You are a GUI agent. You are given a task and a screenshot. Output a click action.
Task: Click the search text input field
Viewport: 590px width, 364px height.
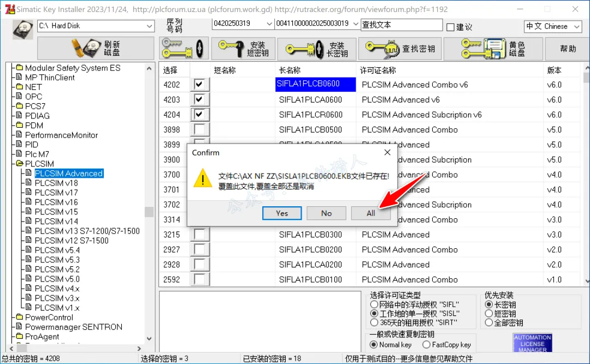402,25
